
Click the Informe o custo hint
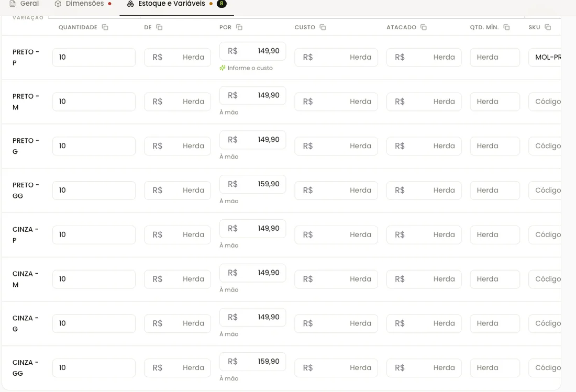coord(250,68)
